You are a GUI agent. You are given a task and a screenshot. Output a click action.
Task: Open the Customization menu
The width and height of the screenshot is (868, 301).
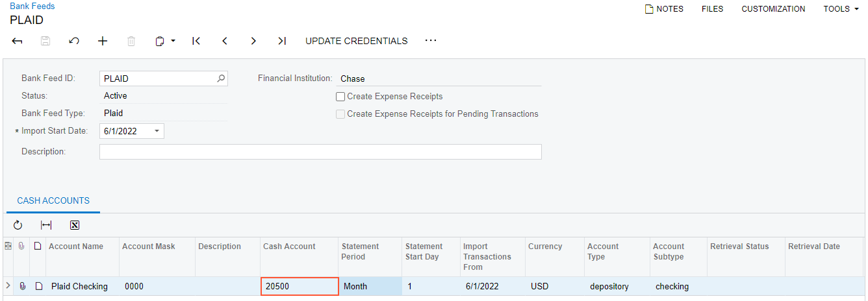point(773,9)
